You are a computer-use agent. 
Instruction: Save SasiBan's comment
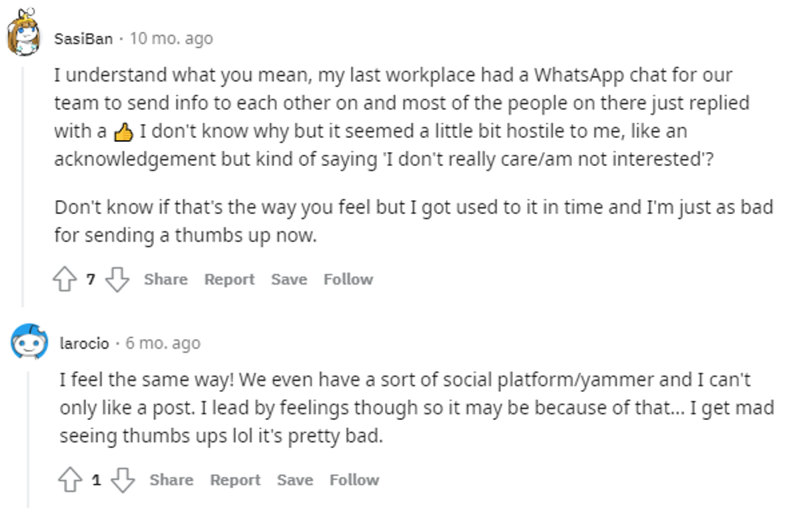click(289, 279)
